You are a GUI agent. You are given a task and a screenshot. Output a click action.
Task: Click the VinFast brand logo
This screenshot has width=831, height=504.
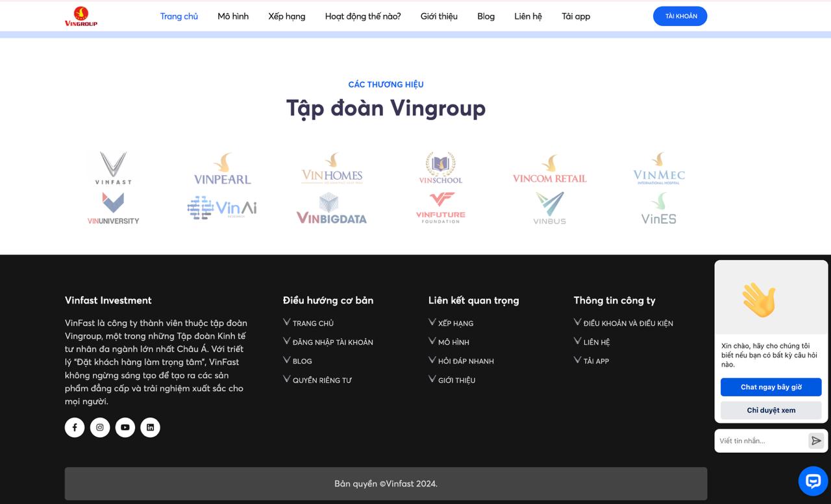coord(114,169)
